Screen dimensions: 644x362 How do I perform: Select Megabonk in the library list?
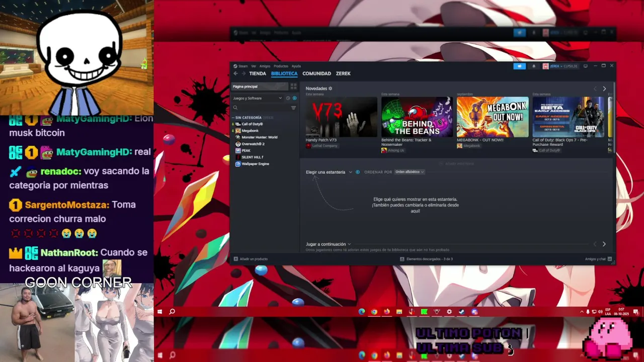point(250,131)
